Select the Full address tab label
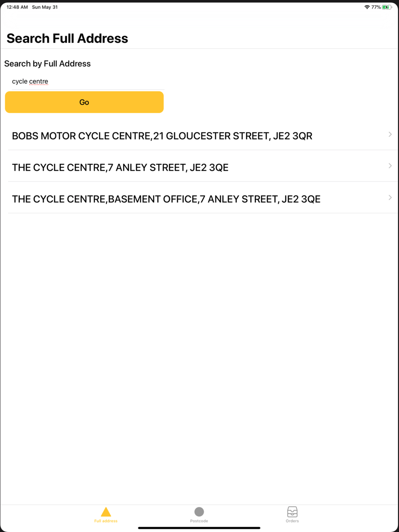 (x=106, y=521)
